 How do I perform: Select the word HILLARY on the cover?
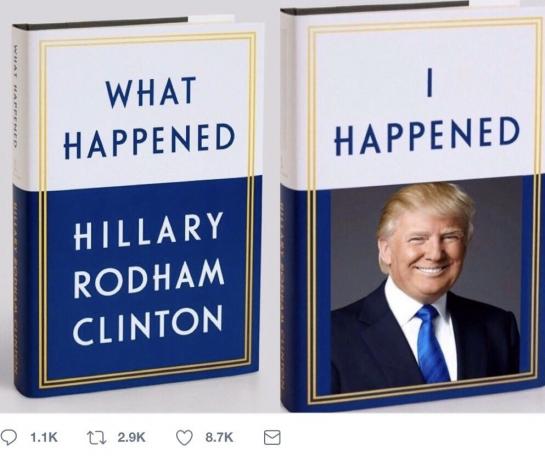pos(148,230)
